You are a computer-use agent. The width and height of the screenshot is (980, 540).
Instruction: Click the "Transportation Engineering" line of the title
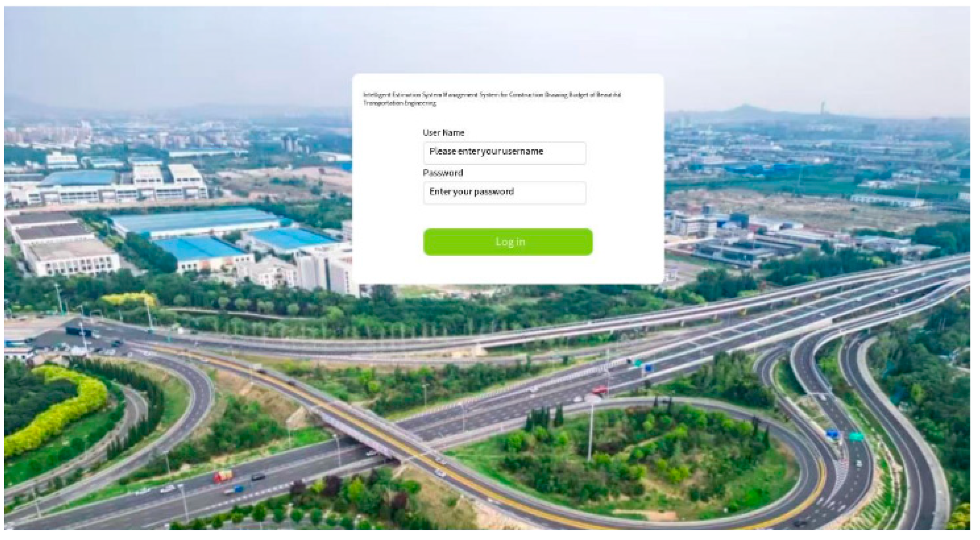(400, 103)
